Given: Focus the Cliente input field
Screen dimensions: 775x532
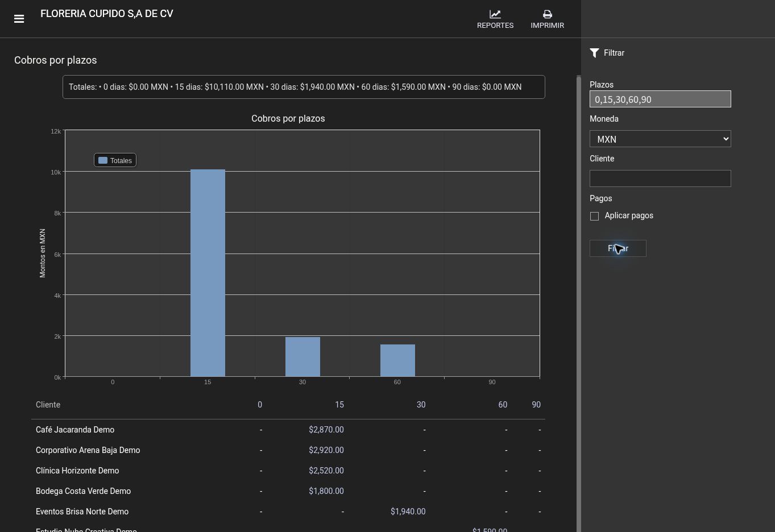Looking at the screenshot, I should pos(660,178).
